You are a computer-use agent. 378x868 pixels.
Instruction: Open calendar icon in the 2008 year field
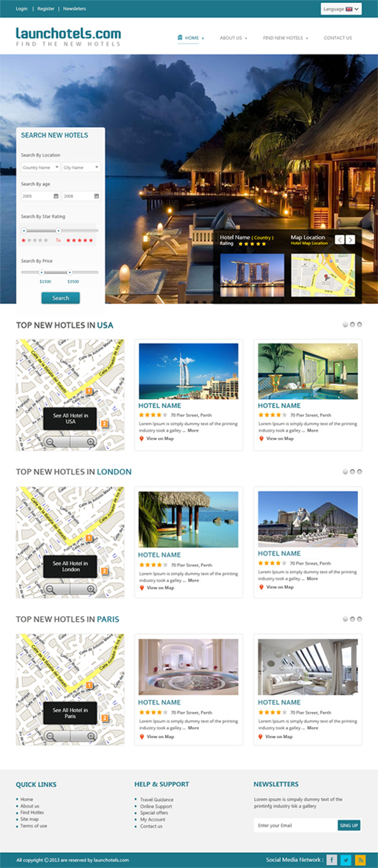pos(97,196)
